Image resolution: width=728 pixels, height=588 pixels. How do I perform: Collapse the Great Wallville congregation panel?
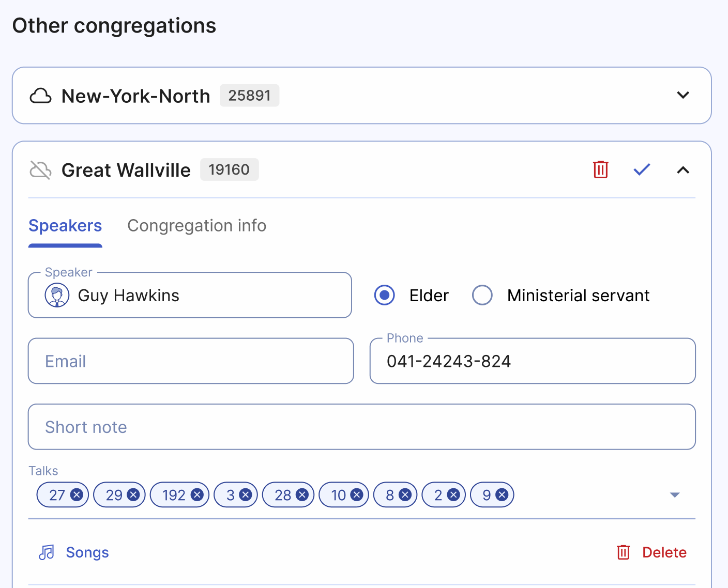[683, 169]
